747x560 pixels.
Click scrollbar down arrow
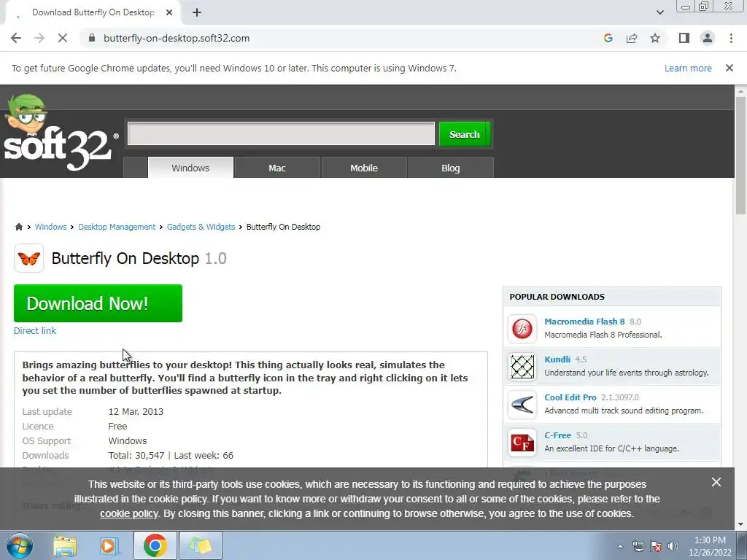740,524
